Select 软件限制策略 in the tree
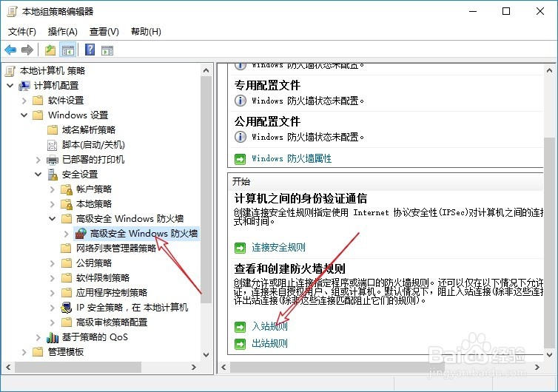 point(102,278)
